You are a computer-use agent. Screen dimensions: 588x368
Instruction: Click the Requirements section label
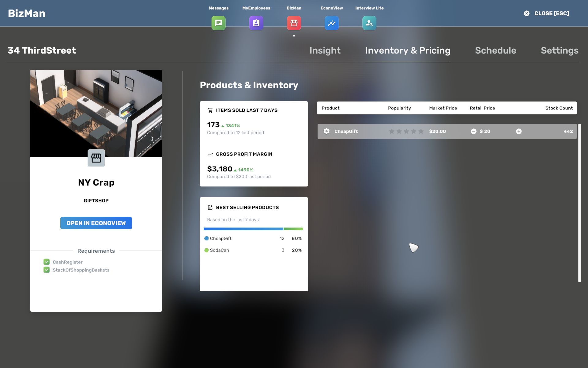point(96,251)
